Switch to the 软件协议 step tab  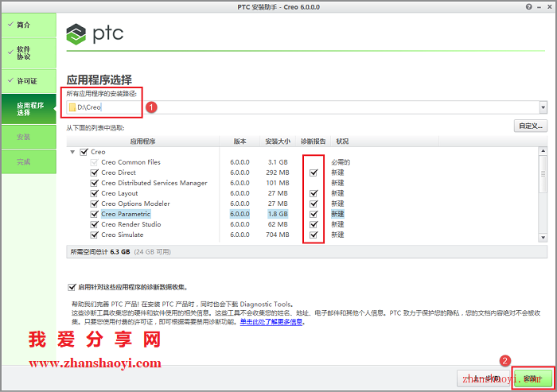pos(29,53)
